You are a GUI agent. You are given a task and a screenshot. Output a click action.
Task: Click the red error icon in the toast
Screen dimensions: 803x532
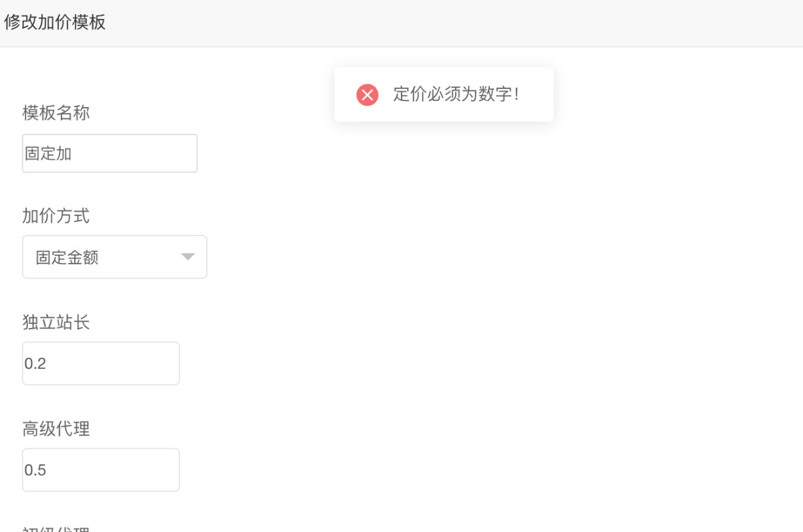[366, 94]
